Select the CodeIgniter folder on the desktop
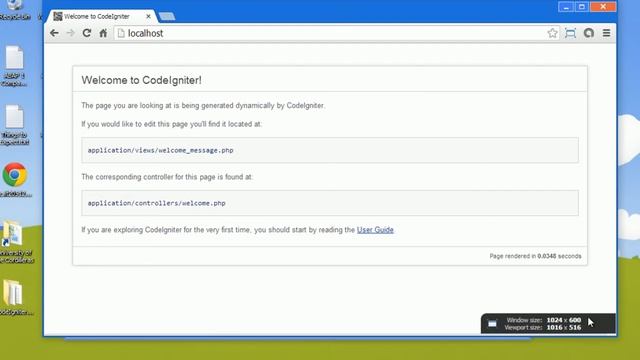The height and width of the screenshot is (360, 640). pos(15,298)
